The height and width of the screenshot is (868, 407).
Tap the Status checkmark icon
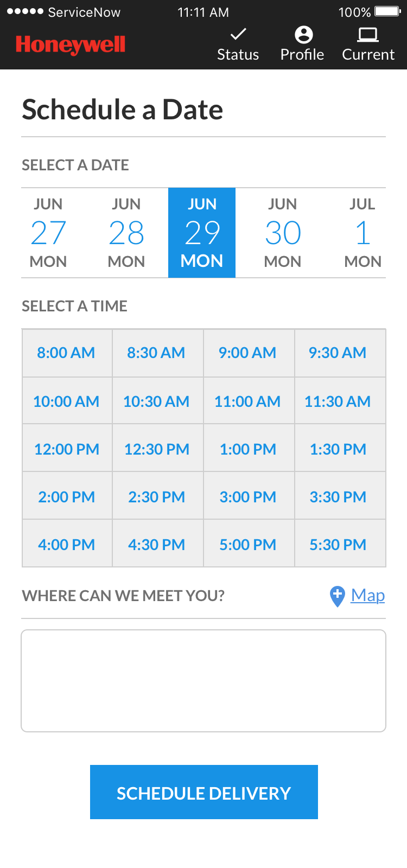[x=238, y=35]
